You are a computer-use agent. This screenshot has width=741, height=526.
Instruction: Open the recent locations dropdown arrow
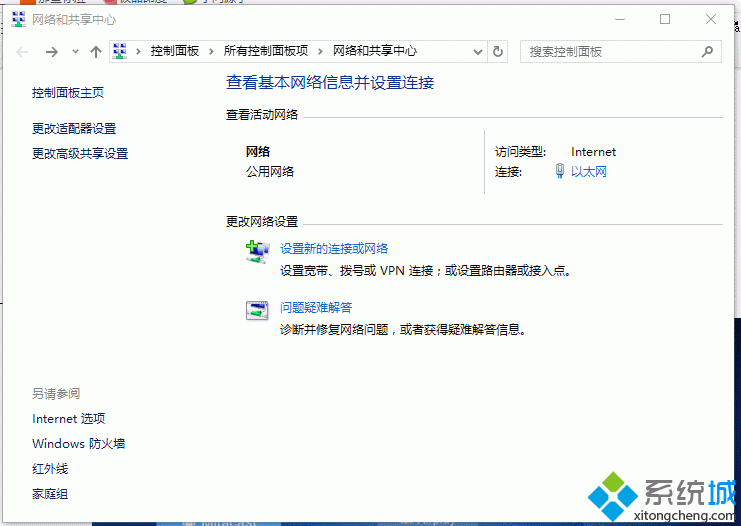pyautogui.click(x=75, y=52)
